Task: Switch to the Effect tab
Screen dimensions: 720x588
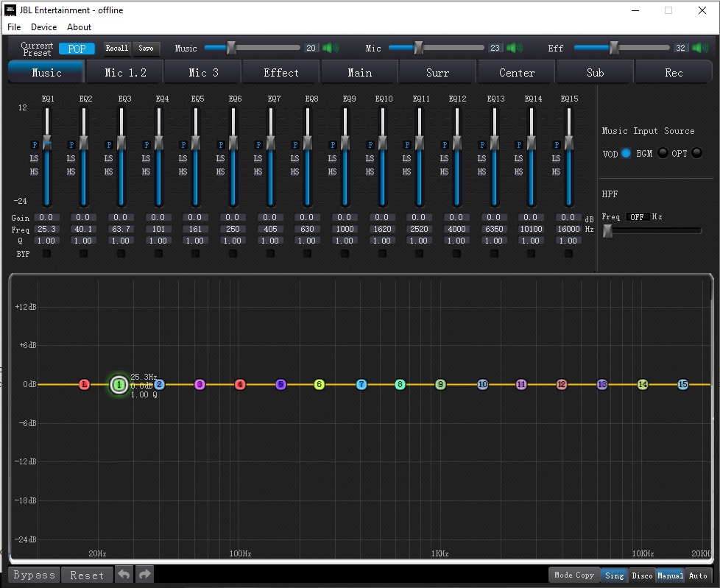Action: [281, 73]
